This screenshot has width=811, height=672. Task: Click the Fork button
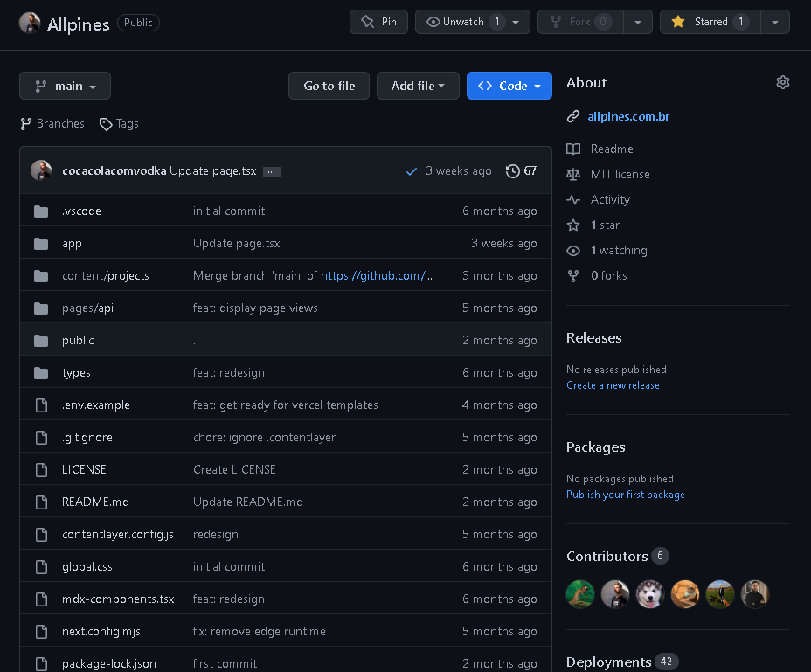[580, 22]
